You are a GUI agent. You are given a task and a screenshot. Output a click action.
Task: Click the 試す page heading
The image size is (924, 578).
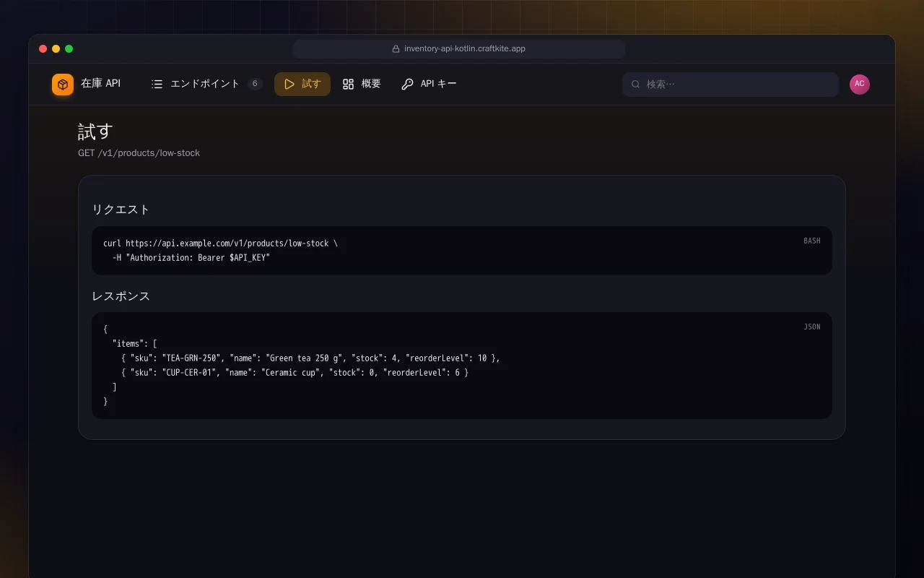pos(95,131)
